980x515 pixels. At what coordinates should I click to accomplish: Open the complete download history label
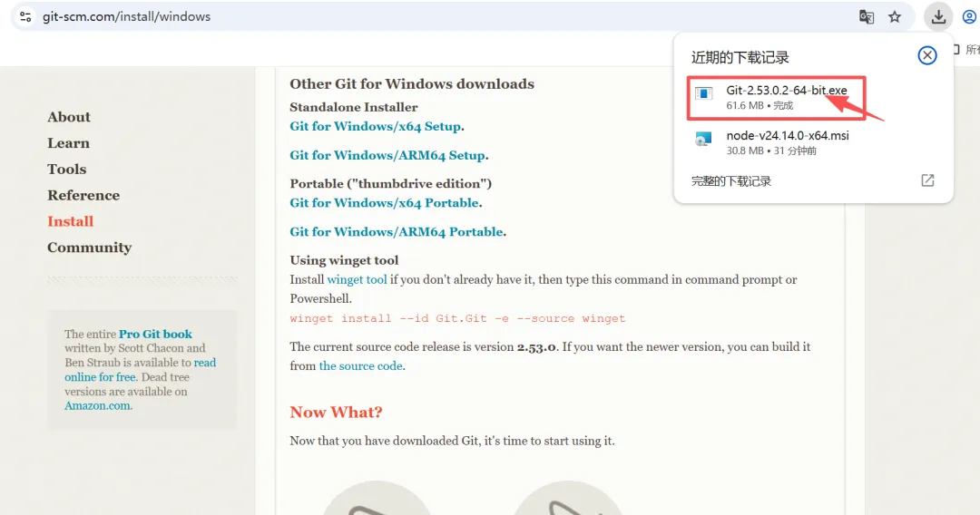click(731, 181)
